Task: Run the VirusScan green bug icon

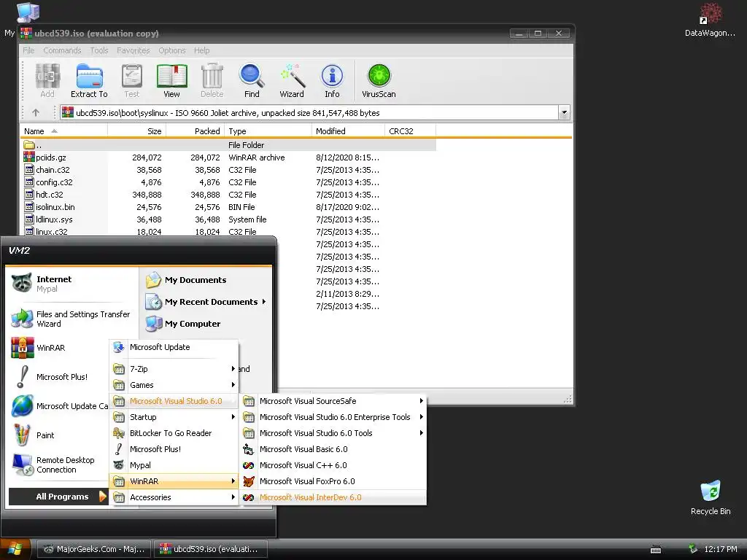Action: pyautogui.click(x=379, y=80)
